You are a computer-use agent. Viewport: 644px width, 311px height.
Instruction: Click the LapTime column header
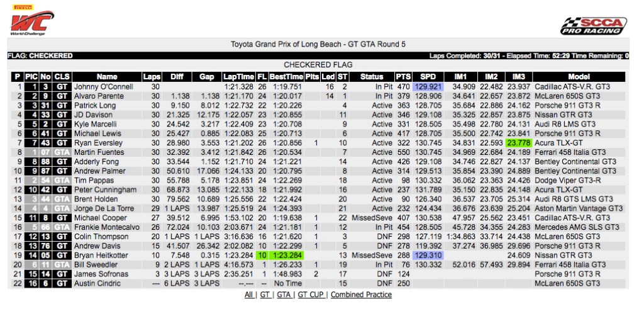(238, 77)
